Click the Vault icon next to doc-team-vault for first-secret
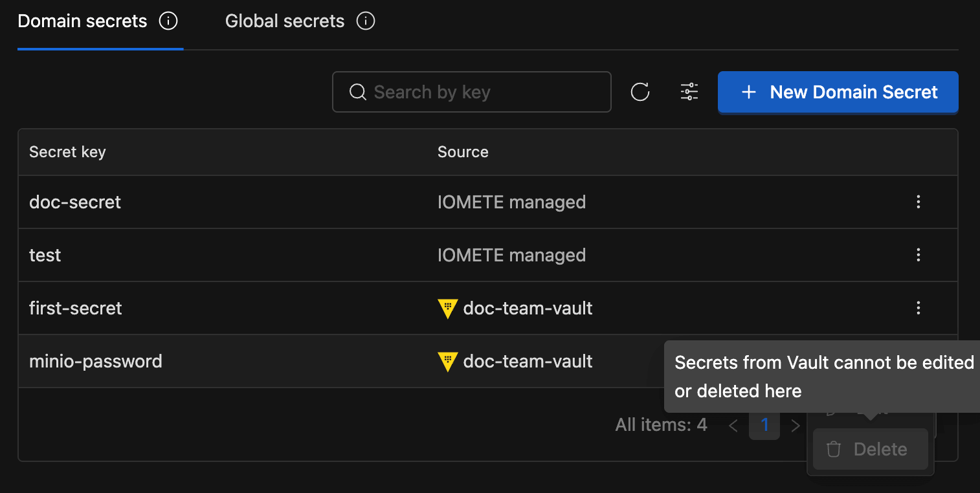This screenshot has width=980, height=493. [x=447, y=309]
